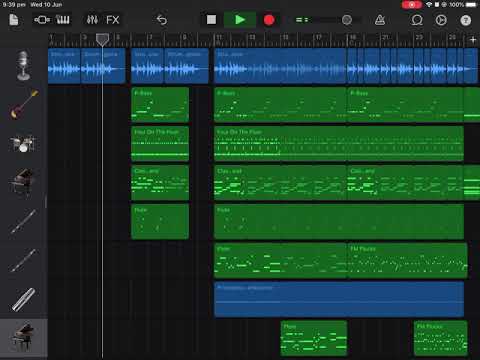Undo the last action
The width and height of the screenshot is (480, 360).
[162, 20]
